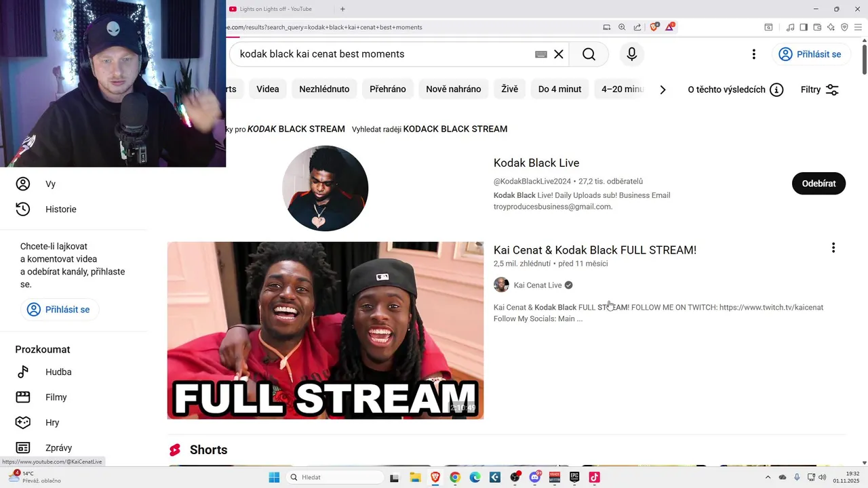Viewport: 868px width, 488px height.
Task: Play the FULL STREAM video thumbnail
Action: (x=325, y=330)
